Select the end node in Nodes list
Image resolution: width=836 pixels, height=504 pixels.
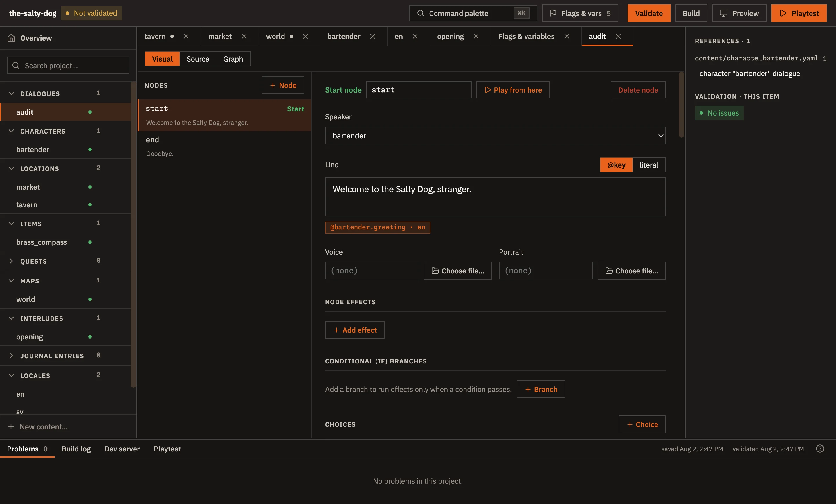click(224, 146)
